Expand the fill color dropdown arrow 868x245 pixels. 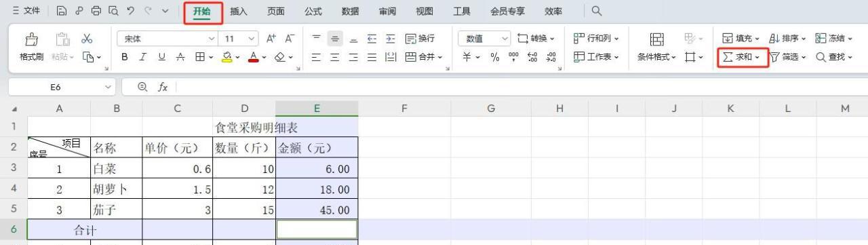click(238, 58)
